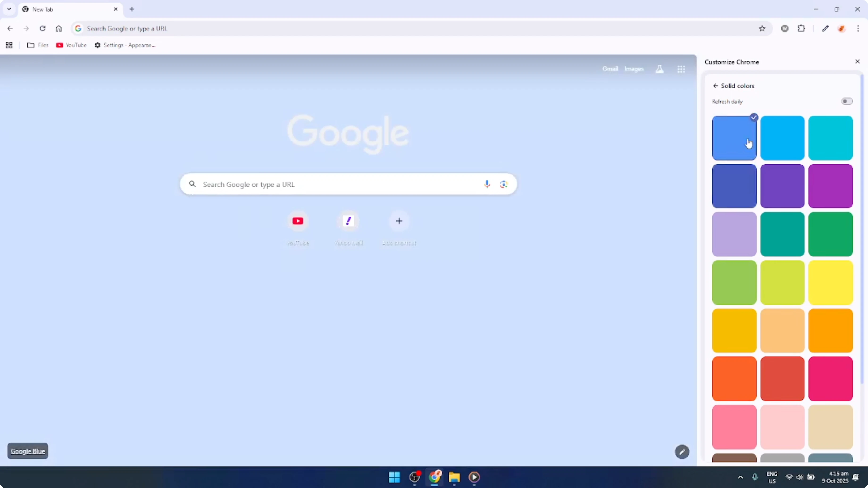The width and height of the screenshot is (868, 488).
Task: Click the home icon in the toolbar
Action: click(x=59, y=28)
